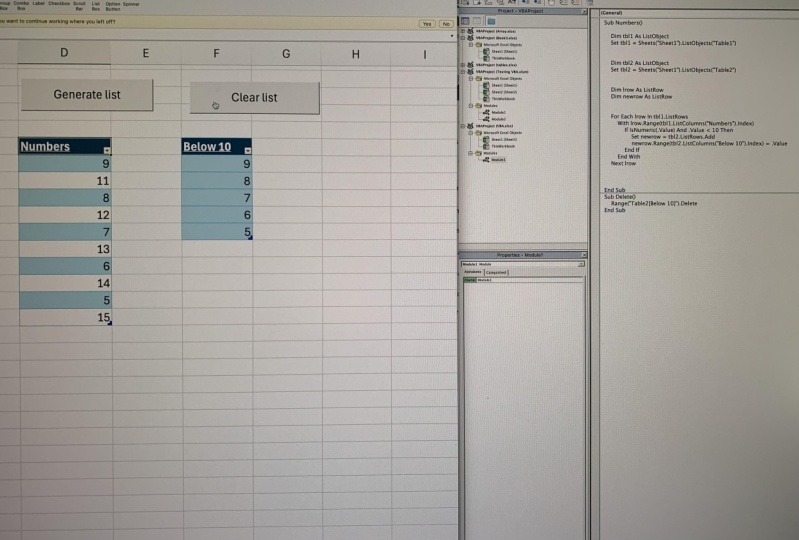Select the cell with 11 in Numbers
Image resolution: width=799 pixels, height=540 pixels.
coord(65,181)
